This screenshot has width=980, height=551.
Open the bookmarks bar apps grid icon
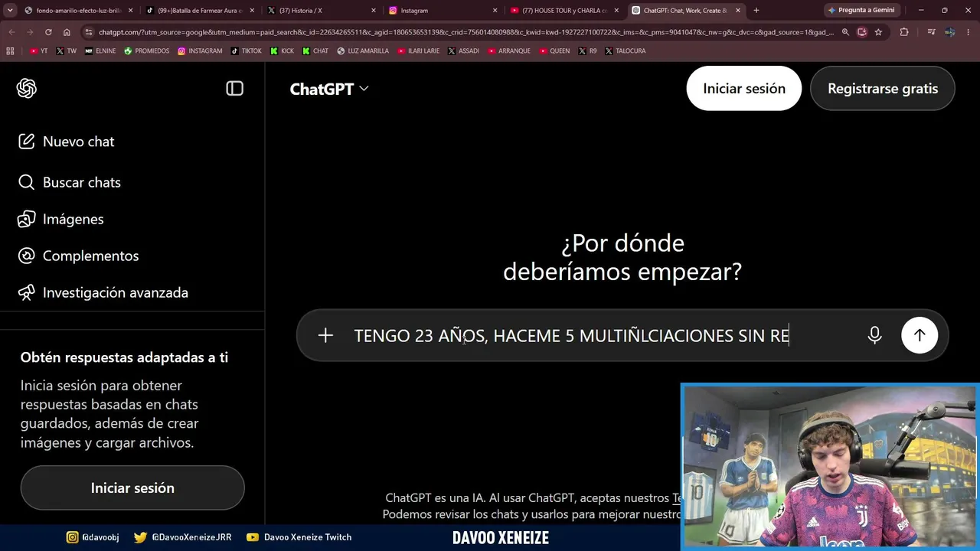[x=10, y=51]
